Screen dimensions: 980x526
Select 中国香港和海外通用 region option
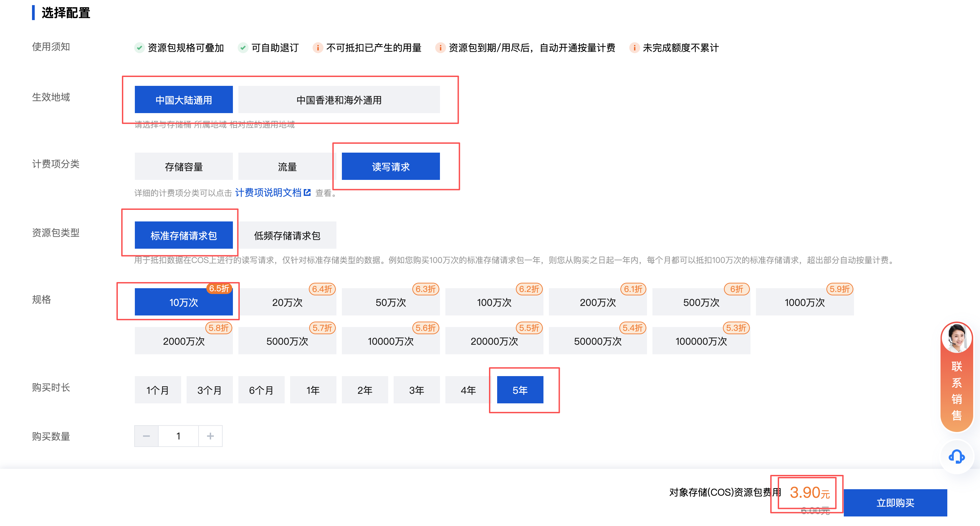[338, 100]
